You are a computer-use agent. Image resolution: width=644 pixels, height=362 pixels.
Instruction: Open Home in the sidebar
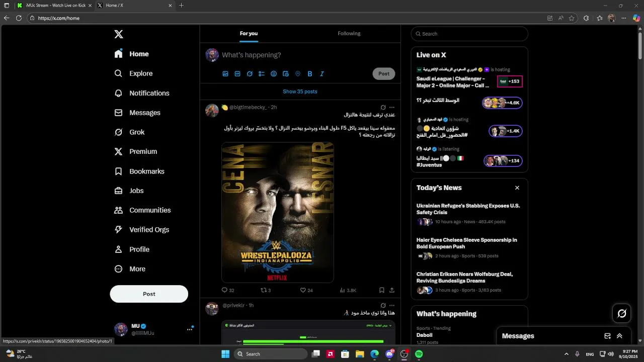131,54
